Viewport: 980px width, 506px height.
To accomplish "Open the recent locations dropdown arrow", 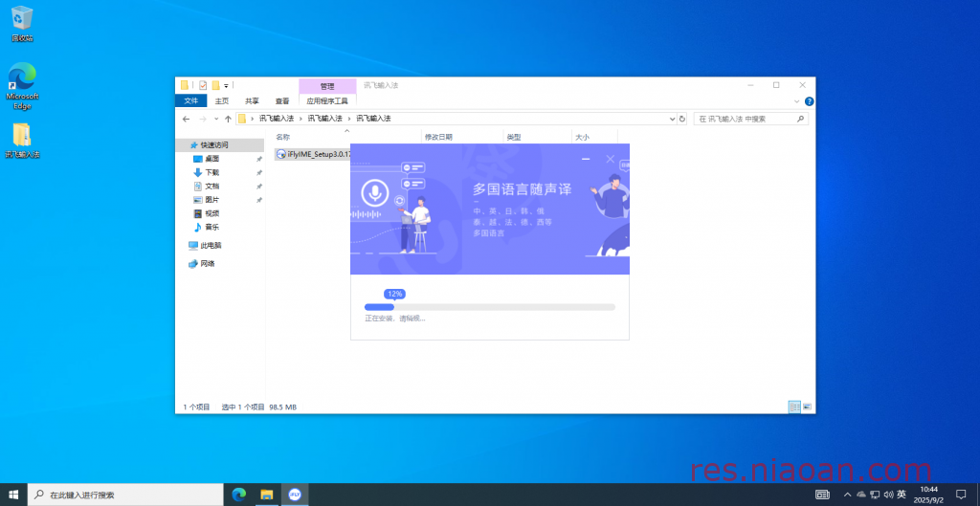I will [x=216, y=119].
